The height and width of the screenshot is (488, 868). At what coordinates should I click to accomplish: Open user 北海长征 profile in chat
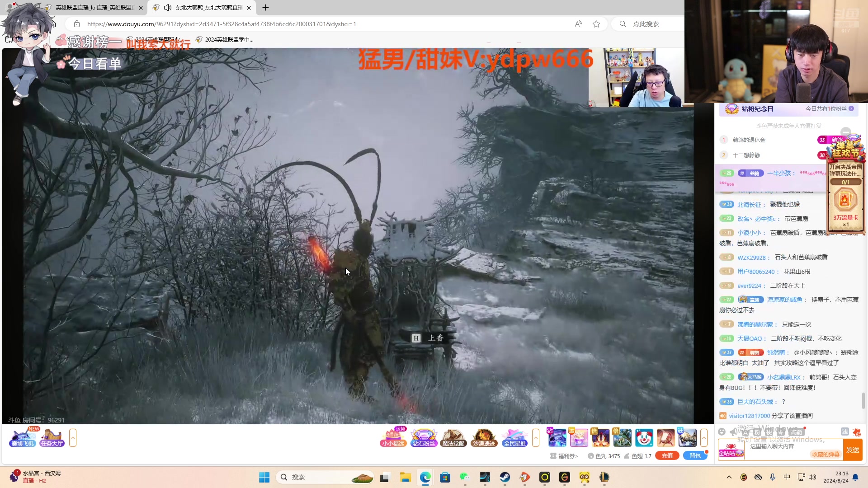[749, 205]
